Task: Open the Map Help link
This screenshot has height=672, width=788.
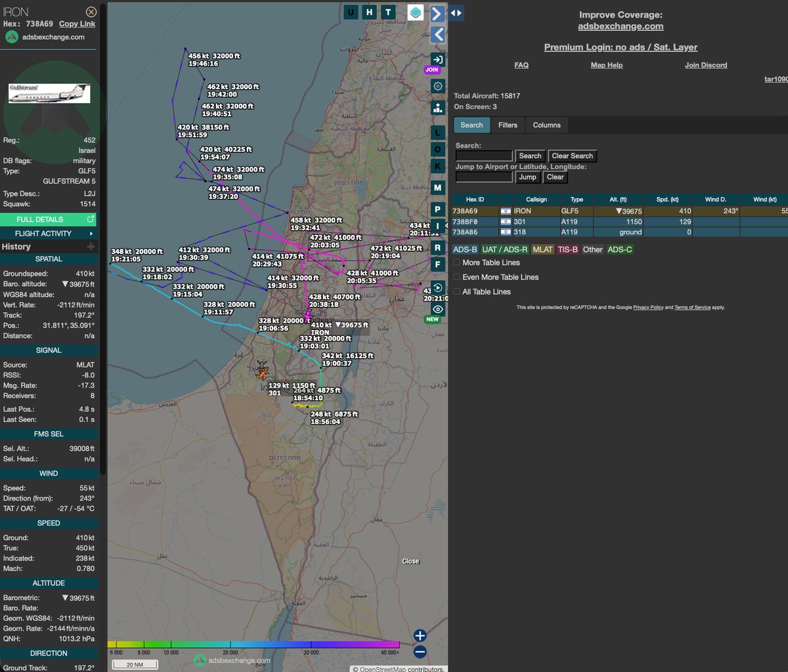Action: (x=607, y=65)
